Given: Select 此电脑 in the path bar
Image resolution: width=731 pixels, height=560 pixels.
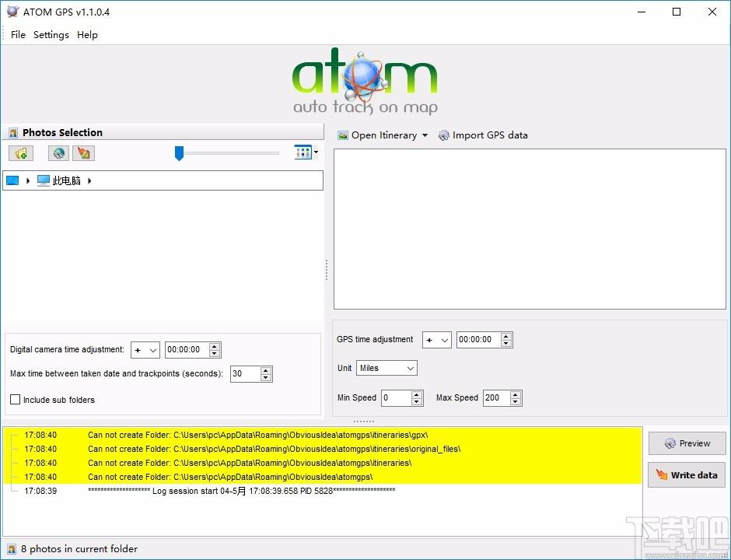Looking at the screenshot, I should click(x=59, y=180).
